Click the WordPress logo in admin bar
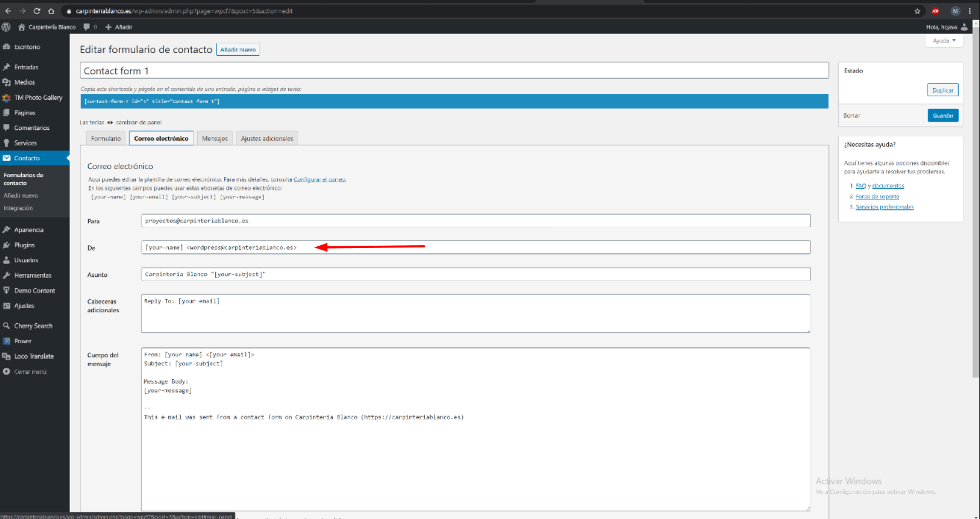Image resolution: width=980 pixels, height=519 pixels. point(6,27)
